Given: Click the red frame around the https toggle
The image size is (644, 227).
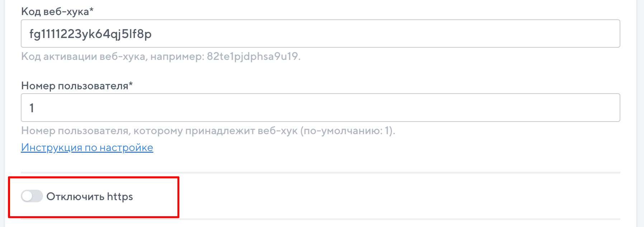Looking at the screenshot, I should (x=178, y=197).
